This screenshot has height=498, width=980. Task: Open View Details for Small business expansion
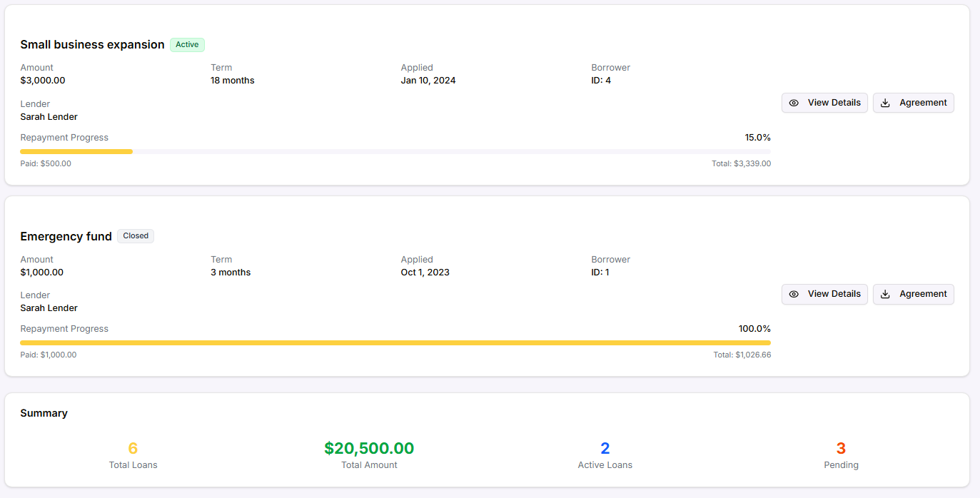[x=824, y=103]
